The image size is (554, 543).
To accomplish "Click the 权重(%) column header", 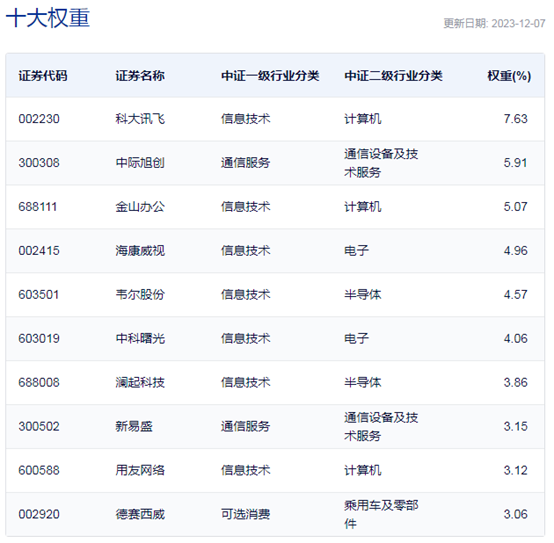I will 509,76.
